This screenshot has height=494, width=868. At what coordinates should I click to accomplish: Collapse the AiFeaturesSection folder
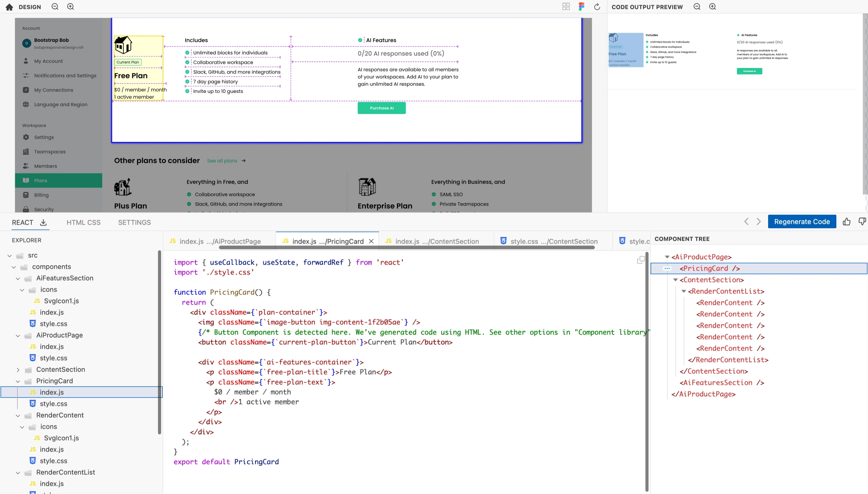18,278
